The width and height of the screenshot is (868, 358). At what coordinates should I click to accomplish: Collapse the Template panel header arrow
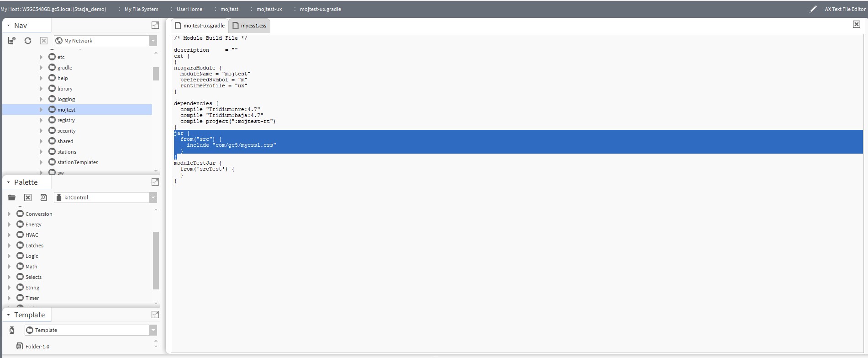(x=8, y=315)
